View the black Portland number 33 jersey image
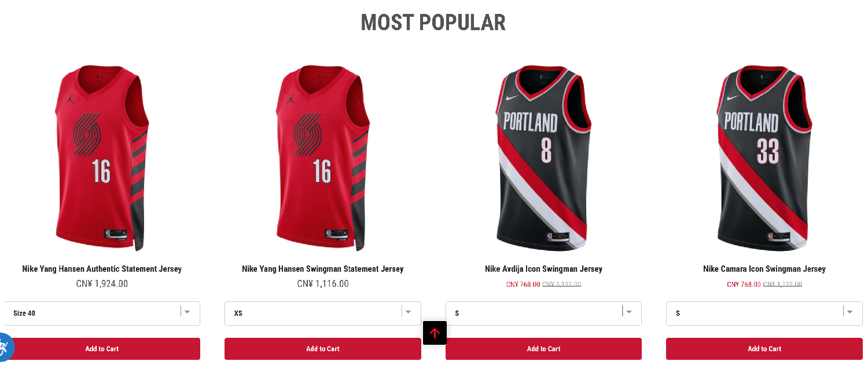The image size is (868, 372). pos(764,158)
